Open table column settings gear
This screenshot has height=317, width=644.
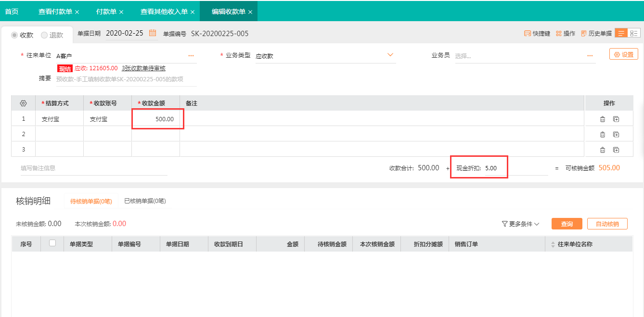(x=23, y=103)
